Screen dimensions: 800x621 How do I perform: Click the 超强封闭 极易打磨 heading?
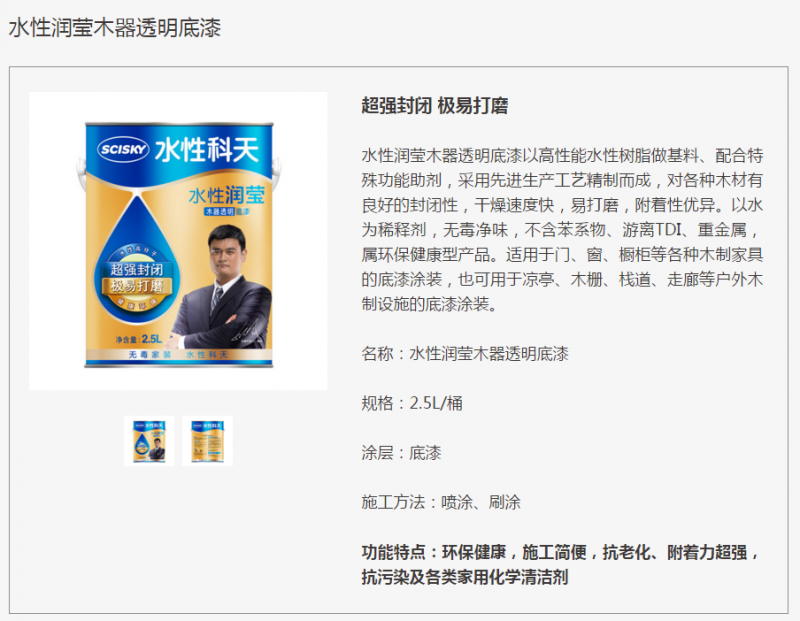tap(435, 106)
